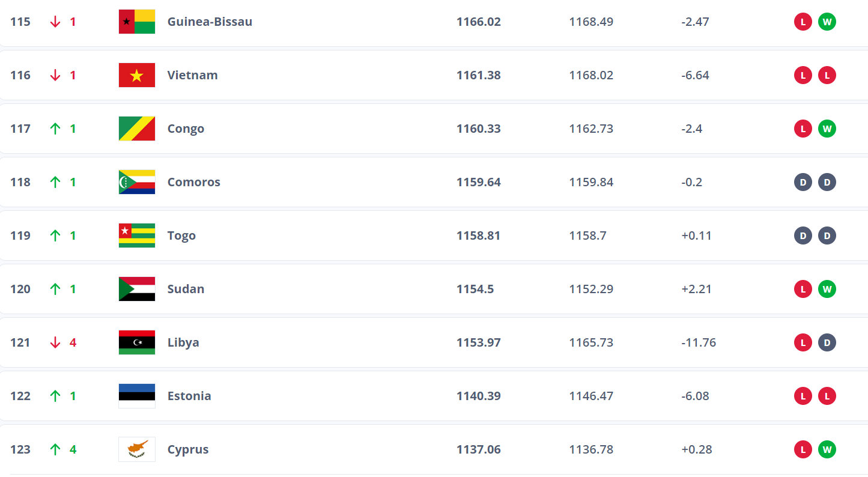Click the Cyprus flag icon
The height and width of the screenshot is (477, 868).
[x=137, y=449]
